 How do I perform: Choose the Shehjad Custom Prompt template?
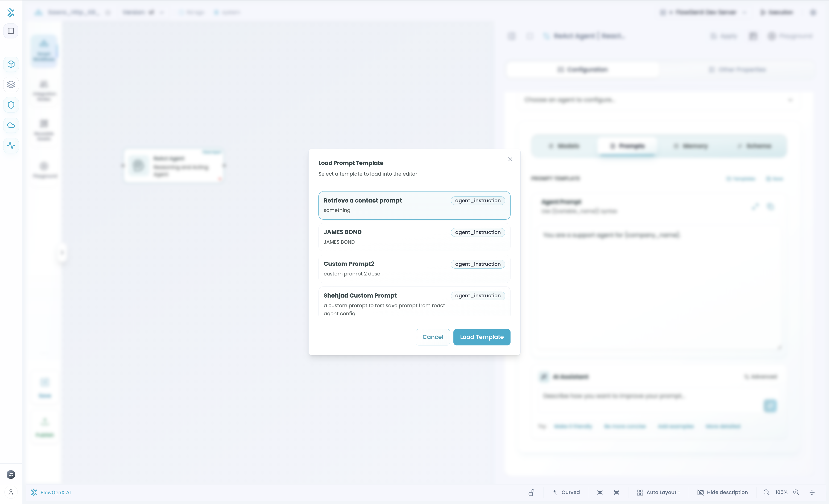point(414,301)
